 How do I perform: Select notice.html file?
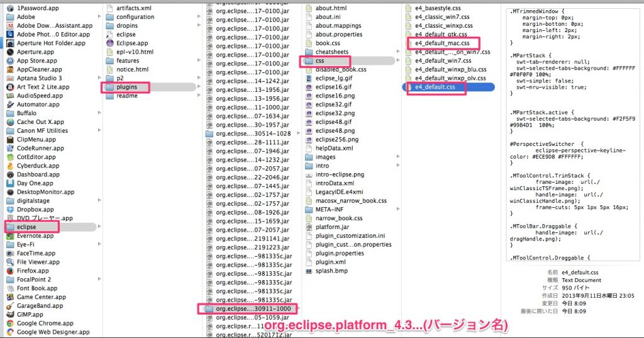click(132, 69)
